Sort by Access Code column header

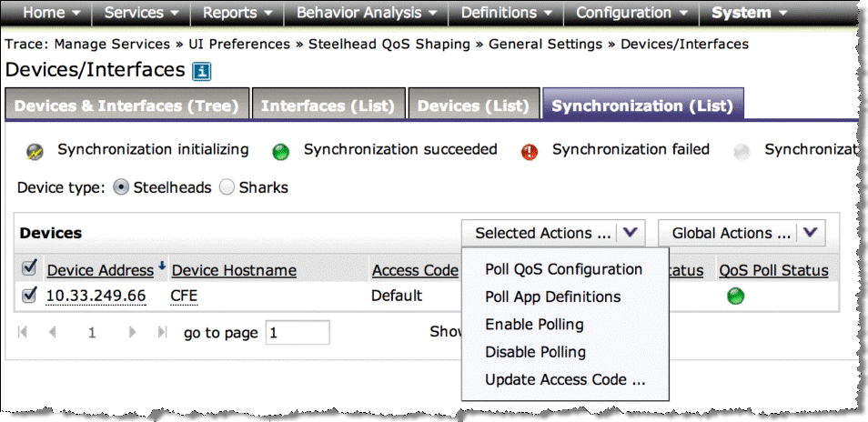click(x=415, y=270)
